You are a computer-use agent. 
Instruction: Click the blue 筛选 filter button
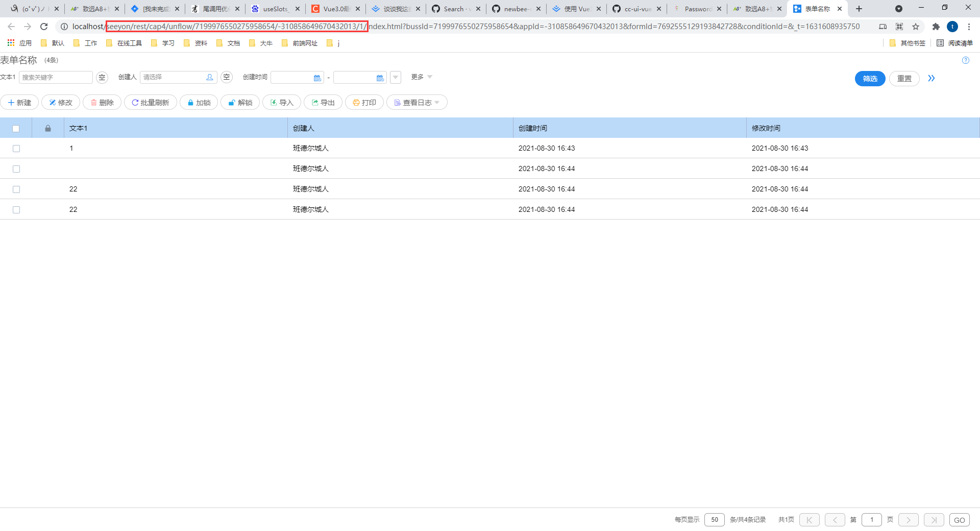click(870, 79)
